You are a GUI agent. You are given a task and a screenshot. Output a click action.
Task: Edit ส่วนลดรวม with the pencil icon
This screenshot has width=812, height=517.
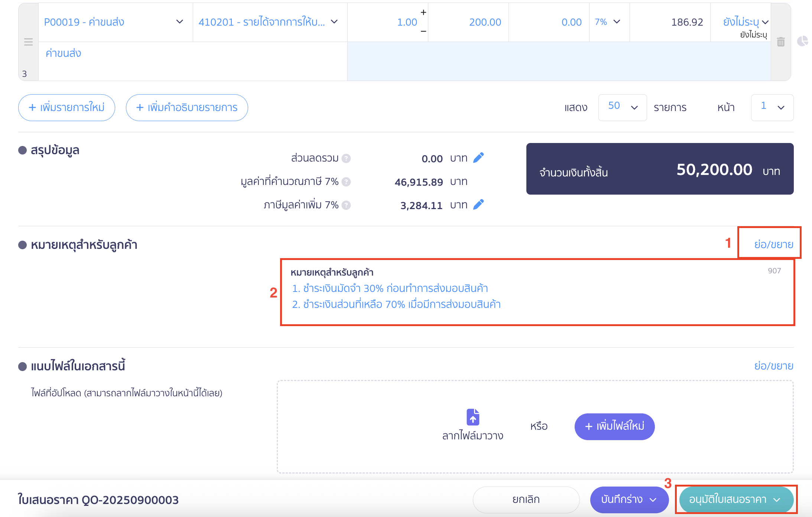(478, 158)
